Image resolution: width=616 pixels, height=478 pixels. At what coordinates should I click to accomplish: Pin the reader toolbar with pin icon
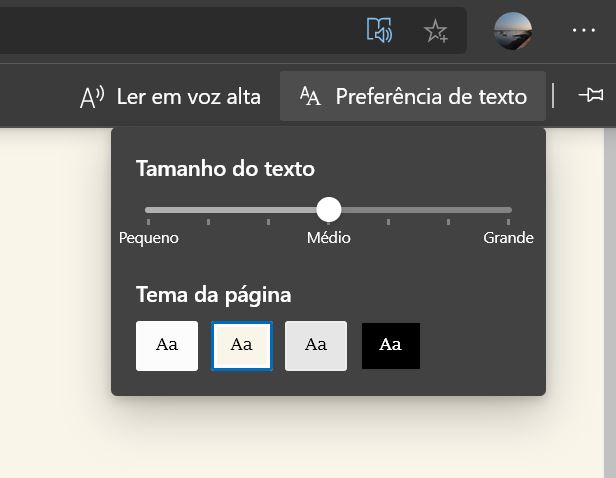tap(591, 95)
